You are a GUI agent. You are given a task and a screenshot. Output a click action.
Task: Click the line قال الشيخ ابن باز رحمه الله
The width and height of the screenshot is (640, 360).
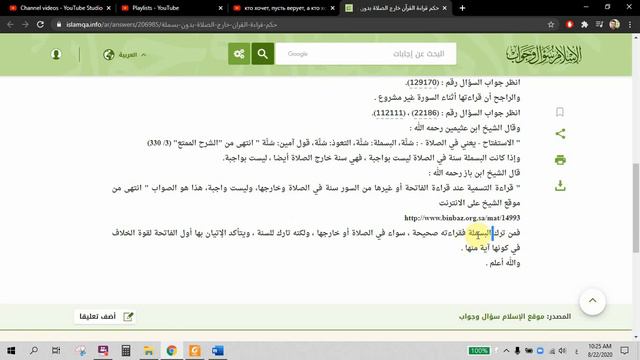(474, 173)
